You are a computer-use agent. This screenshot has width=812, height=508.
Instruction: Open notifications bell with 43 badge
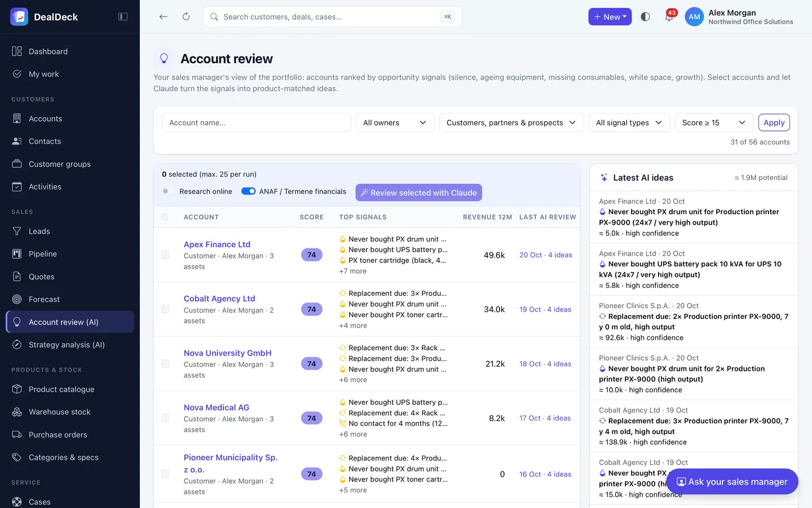(669, 16)
